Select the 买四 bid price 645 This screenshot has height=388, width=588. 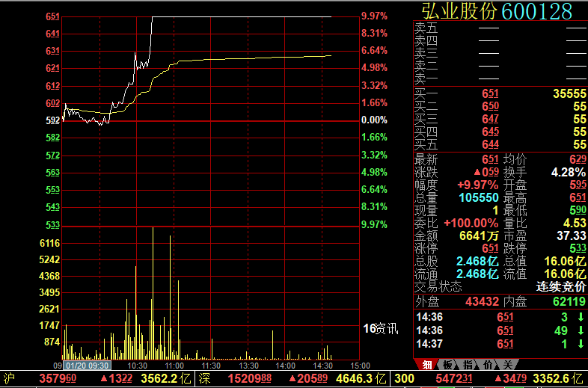tap(490, 132)
